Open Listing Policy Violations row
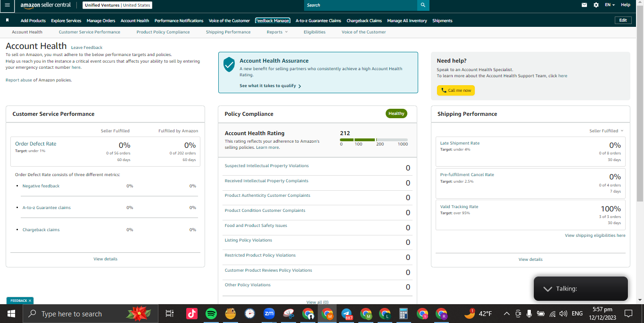 [317, 242]
